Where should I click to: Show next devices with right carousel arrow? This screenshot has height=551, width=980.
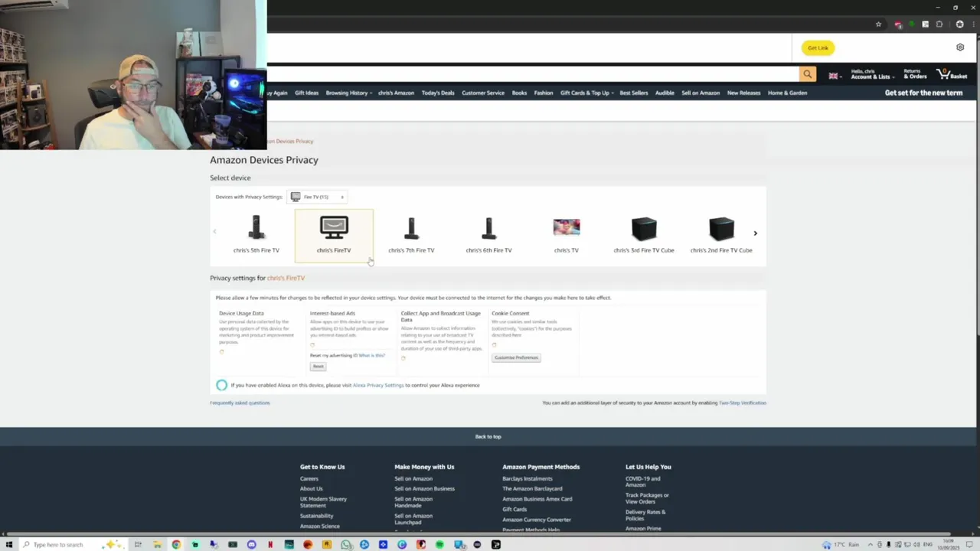(755, 233)
